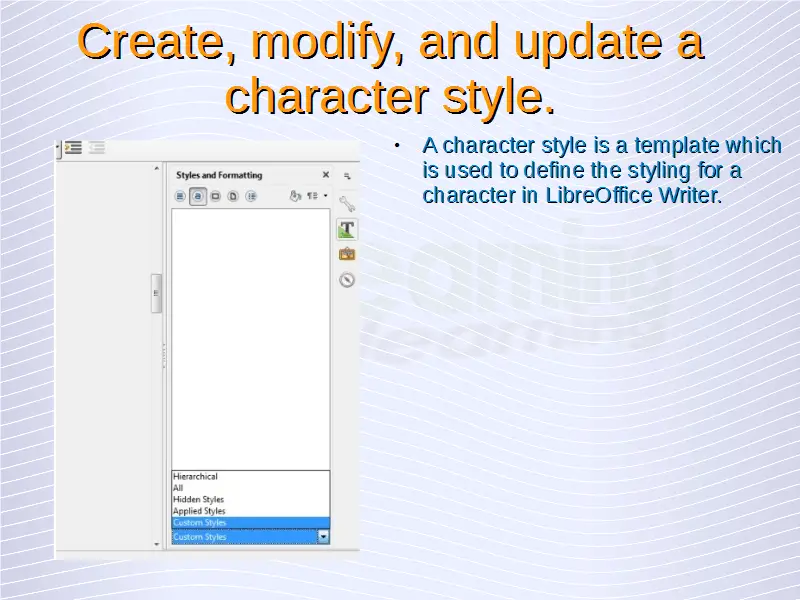Screen dimensions: 800x600
Task: Choose All from the filter list
Action: click(179, 488)
